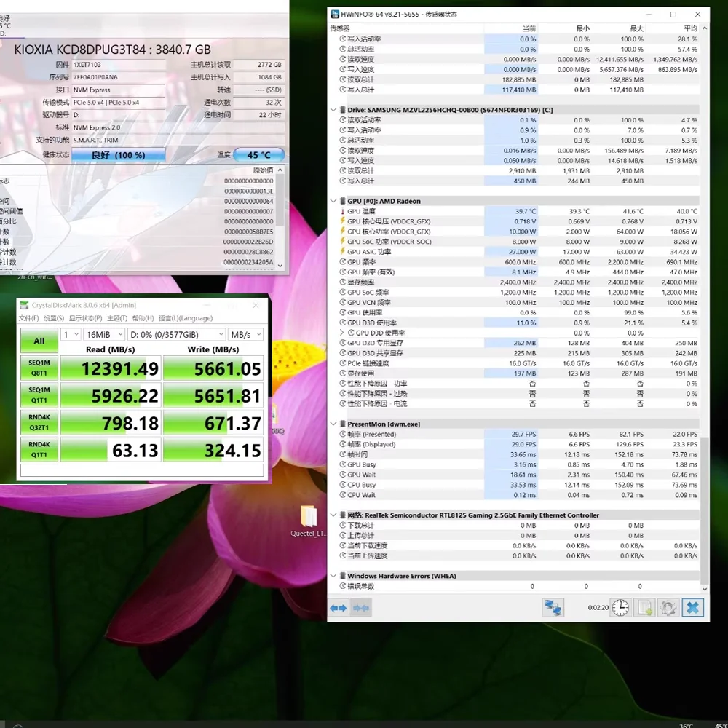Open the 主题(T) menu in CrystalDiskMark
Image resolution: width=728 pixels, height=728 pixels.
pos(116,318)
